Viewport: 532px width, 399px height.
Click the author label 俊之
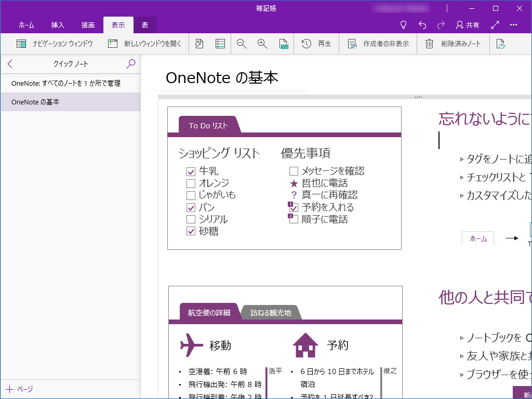click(390, 371)
